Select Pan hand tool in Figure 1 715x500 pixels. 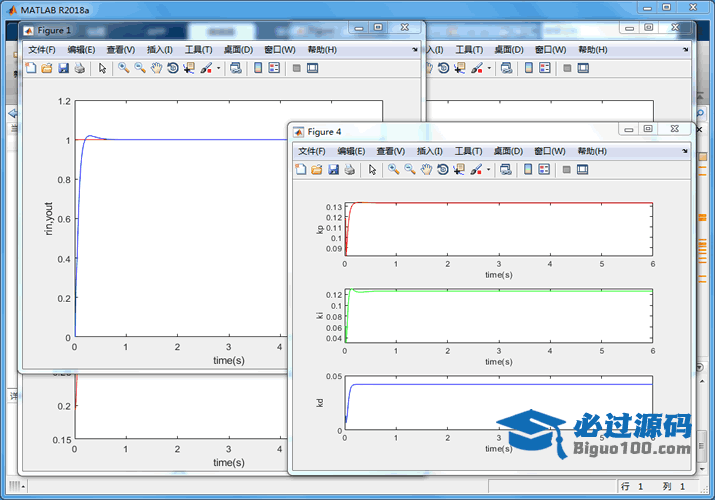pyautogui.click(x=156, y=68)
